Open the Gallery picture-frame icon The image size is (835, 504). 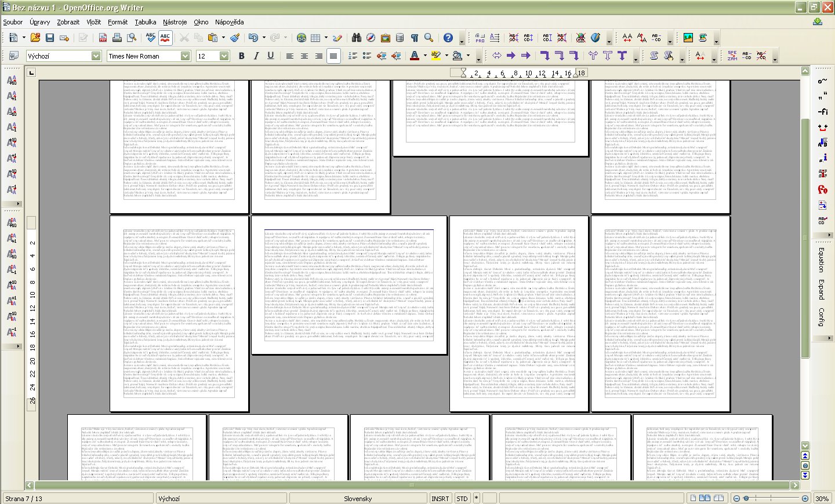pos(386,38)
